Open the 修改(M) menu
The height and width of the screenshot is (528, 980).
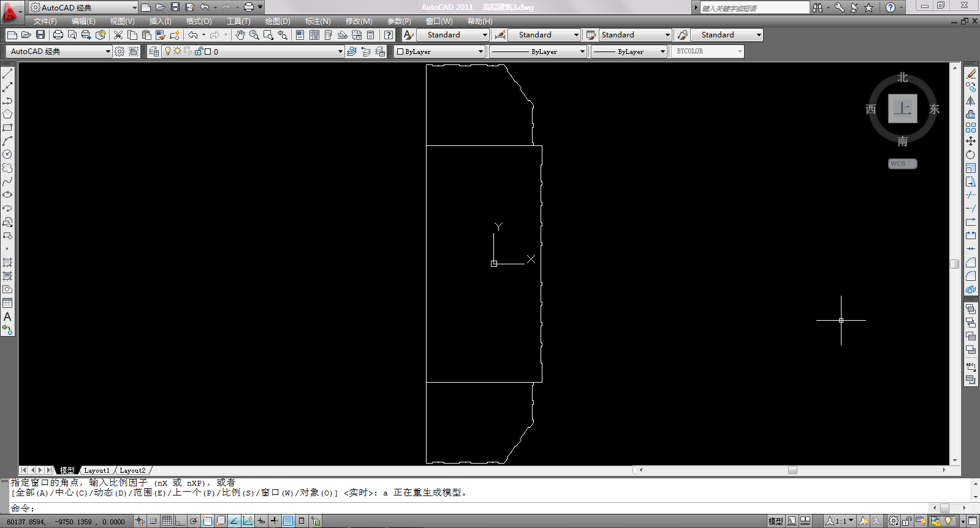coord(359,21)
